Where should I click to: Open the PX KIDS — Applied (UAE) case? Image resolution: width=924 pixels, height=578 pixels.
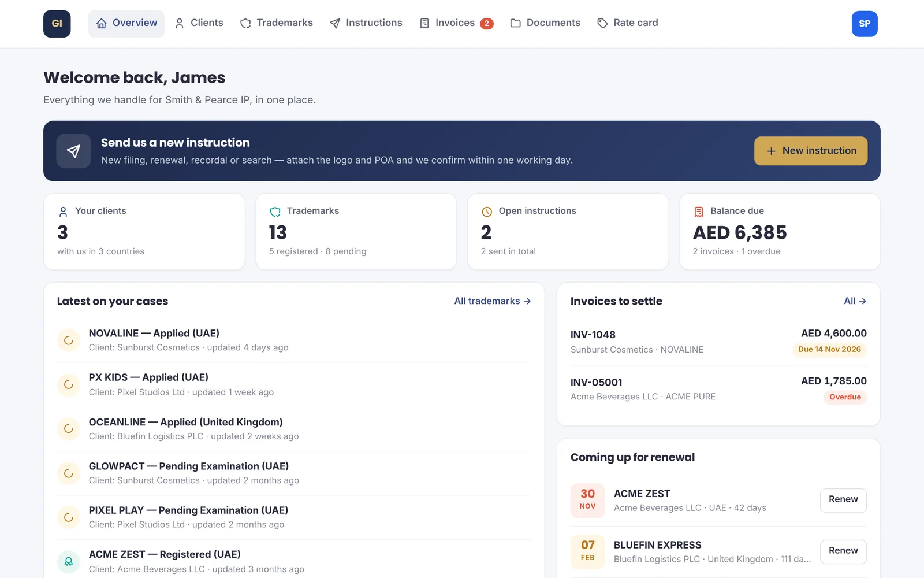[295, 384]
